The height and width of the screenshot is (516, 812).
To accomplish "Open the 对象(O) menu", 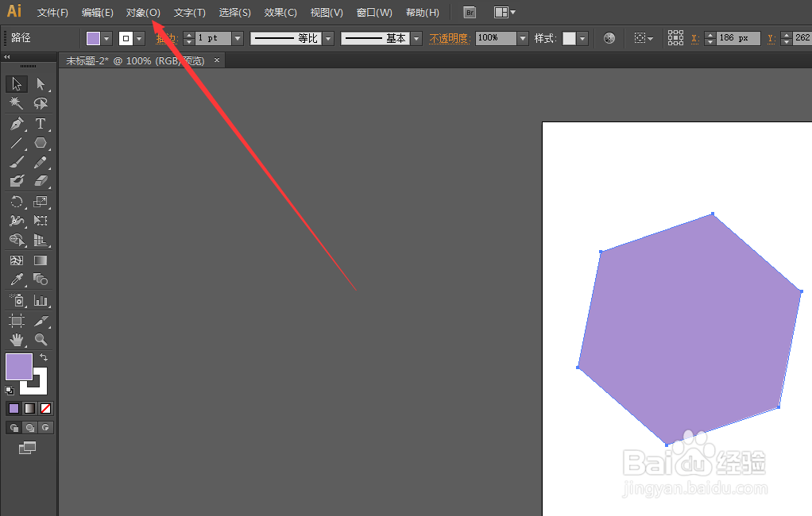I will 144,13.
